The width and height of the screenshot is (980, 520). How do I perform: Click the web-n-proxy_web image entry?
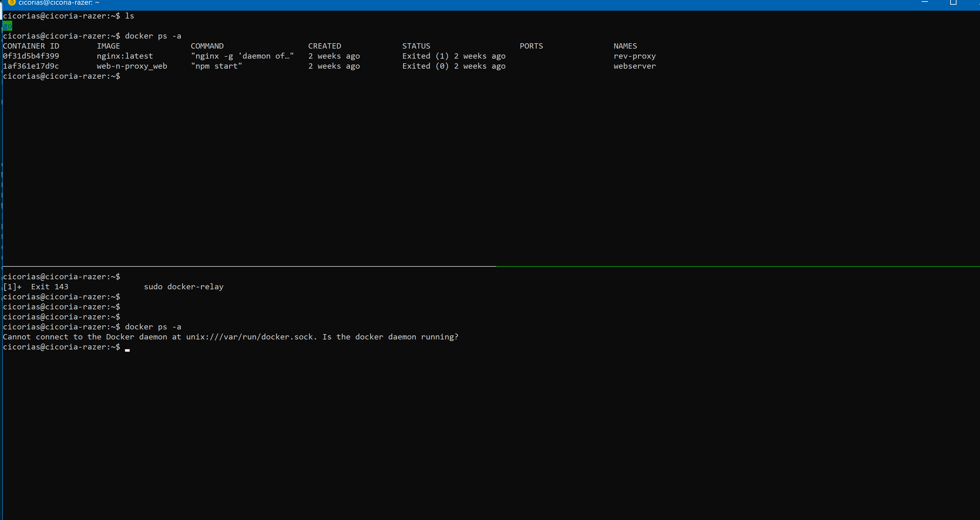coord(132,66)
